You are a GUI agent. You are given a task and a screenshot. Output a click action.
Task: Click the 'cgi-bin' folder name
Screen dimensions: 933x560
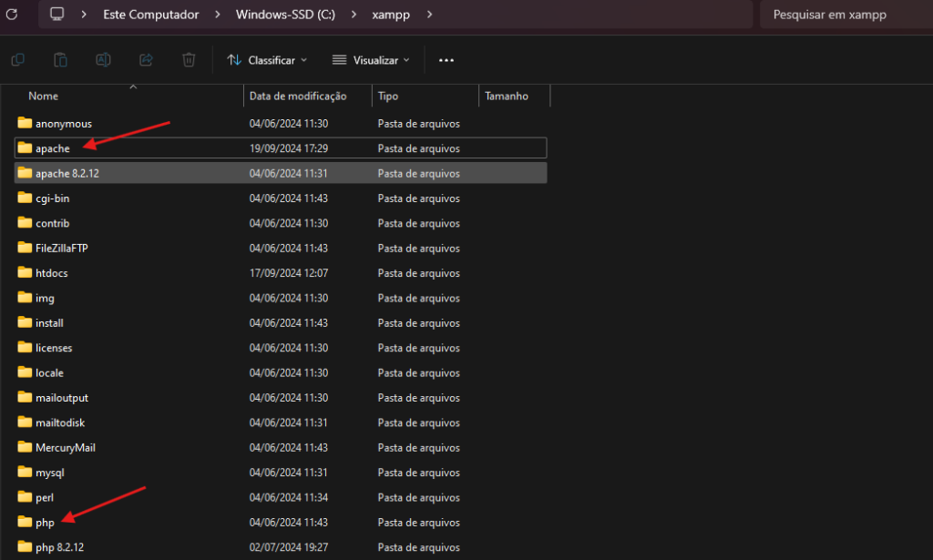coord(52,199)
